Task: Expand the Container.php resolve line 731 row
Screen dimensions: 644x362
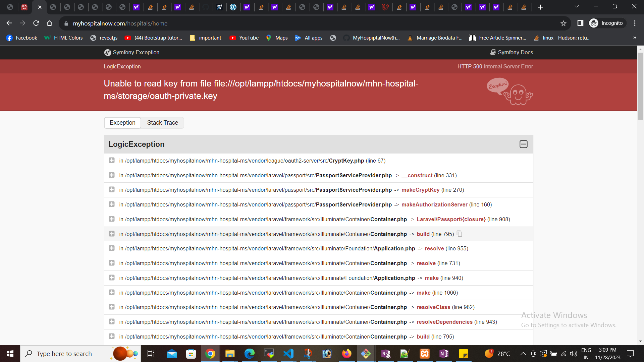Action: click(112, 263)
